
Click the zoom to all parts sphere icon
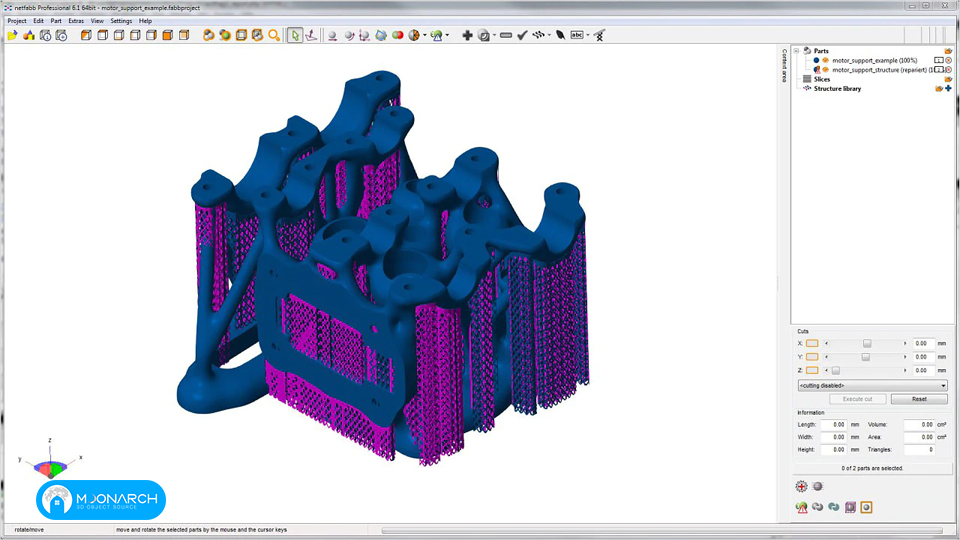(x=209, y=36)
